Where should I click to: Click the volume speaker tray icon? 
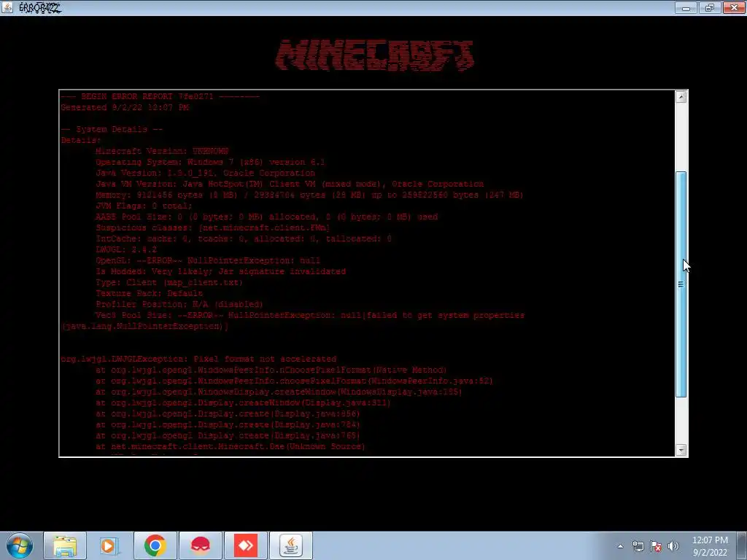pos(673,546)
